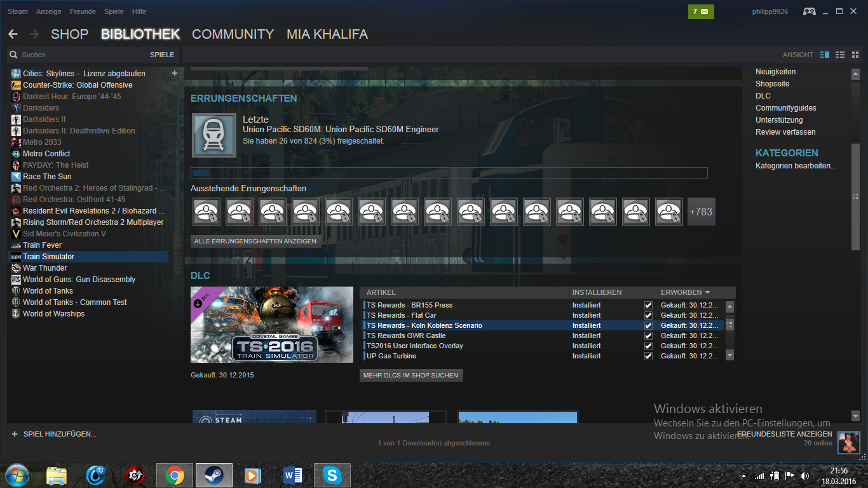Open the SPIELE library filter dropdown
The image size is (868, 488).
[x=162, y=55]
